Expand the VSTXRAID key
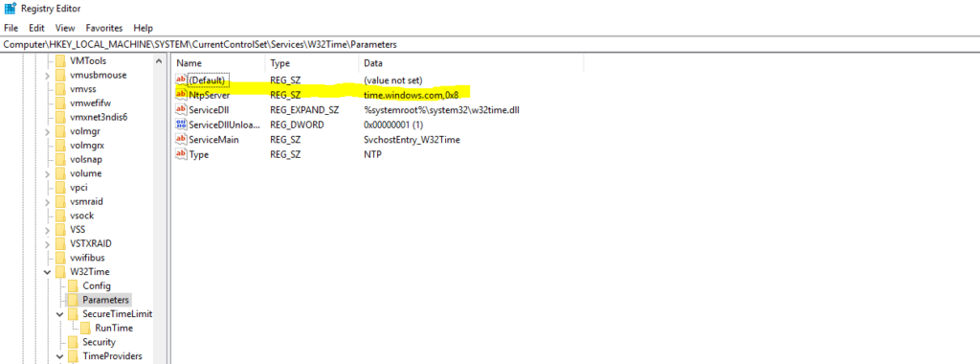The width and height of the screenshot is (980, 364). tap(48, 243)
